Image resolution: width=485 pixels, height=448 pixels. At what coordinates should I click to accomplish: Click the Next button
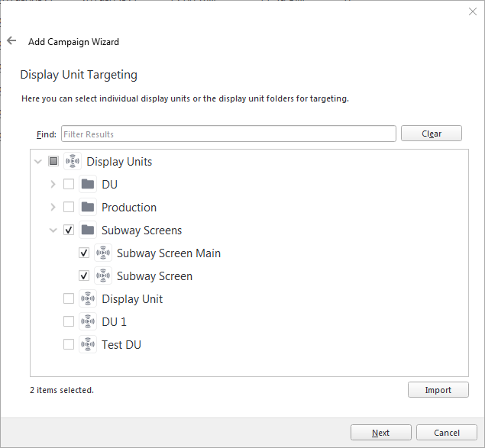pyautogui.click(x=381, y=432)
